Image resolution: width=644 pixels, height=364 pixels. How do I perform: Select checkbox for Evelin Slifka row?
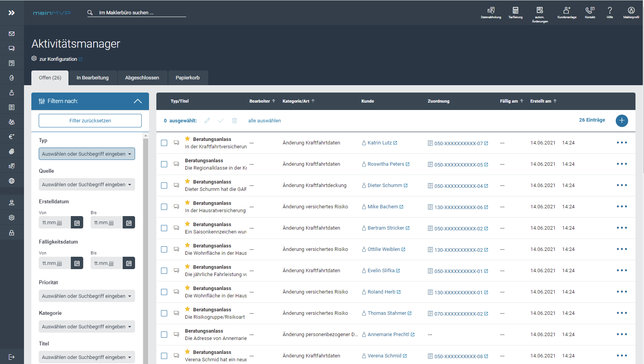pos(164,271)
